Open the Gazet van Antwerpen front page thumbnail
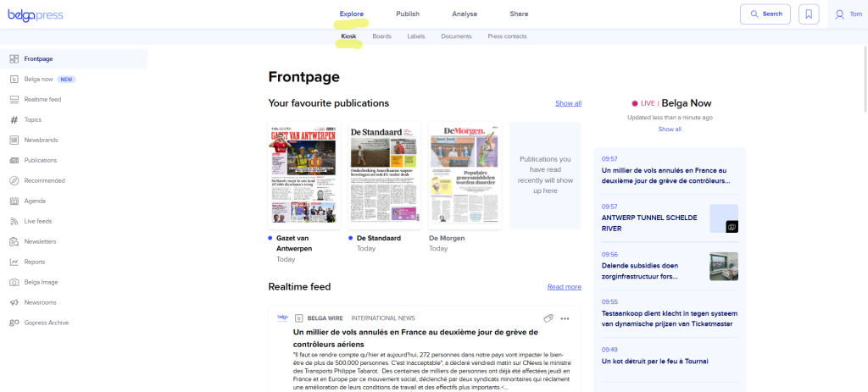868x392 pixels. 304,175
